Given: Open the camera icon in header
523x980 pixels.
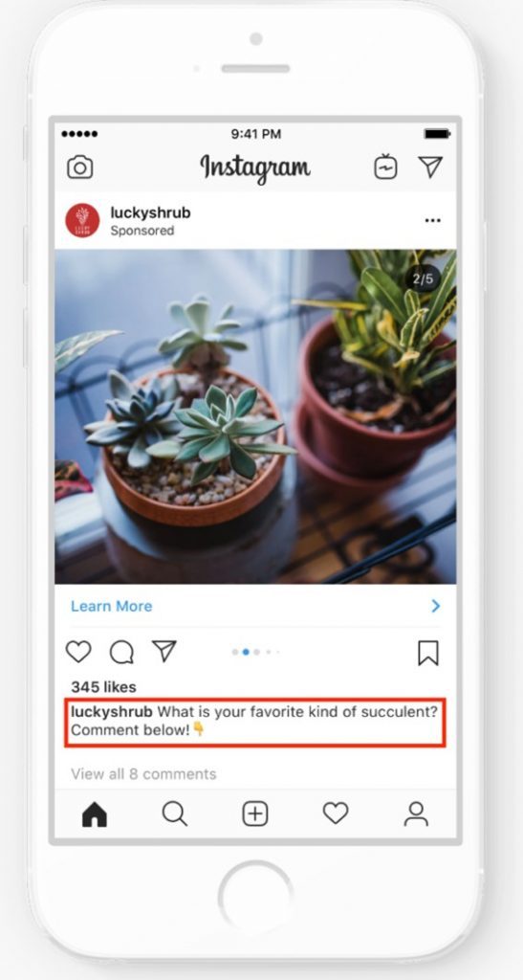Looking at the screenshot, I should pyautogui.click(x=80, y=167).
